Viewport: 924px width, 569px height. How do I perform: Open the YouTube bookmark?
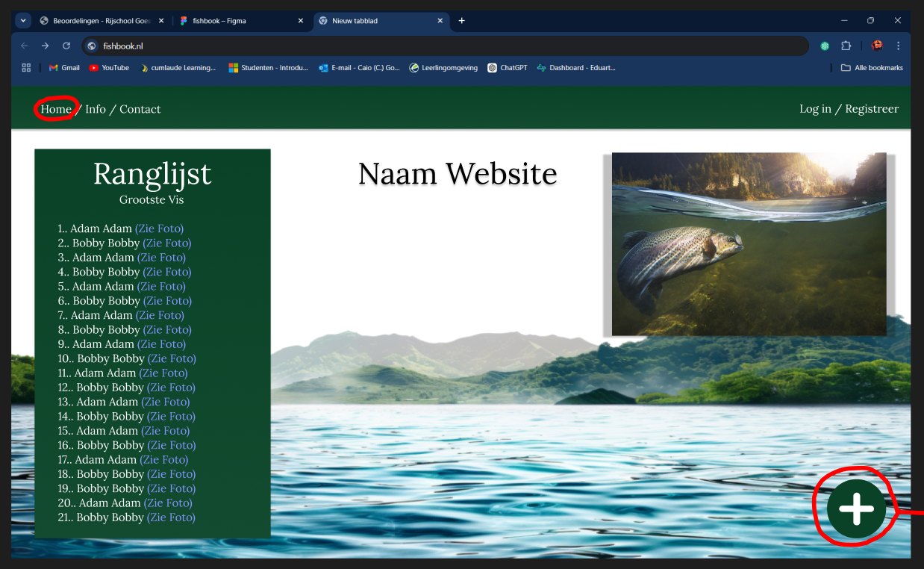point(109,67)
